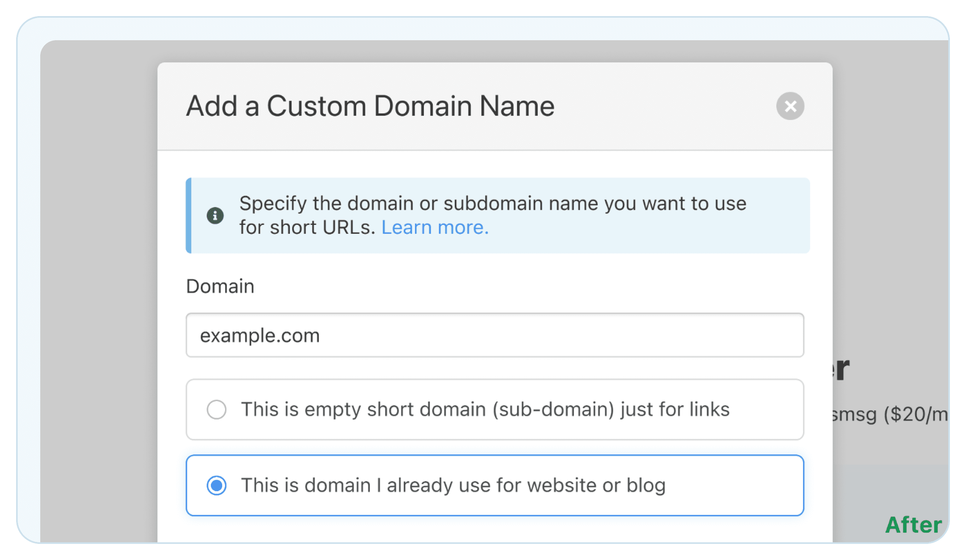Click the example.com text inside the input
This screenshot has width=966, height=560.
click(260, 335)
